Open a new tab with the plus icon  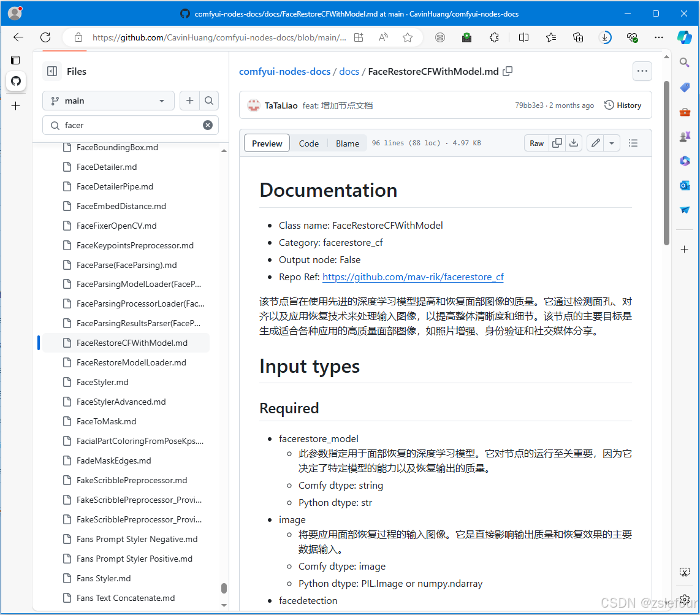(x=15, y=106)
